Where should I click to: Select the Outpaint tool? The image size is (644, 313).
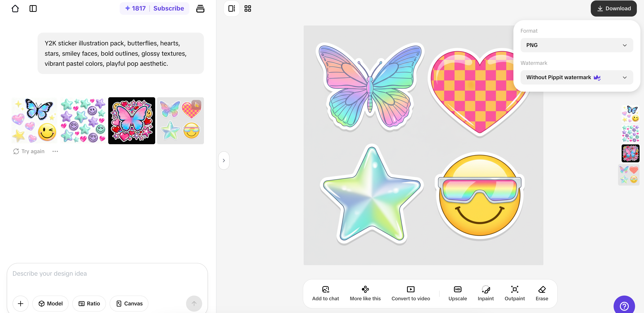515,290
